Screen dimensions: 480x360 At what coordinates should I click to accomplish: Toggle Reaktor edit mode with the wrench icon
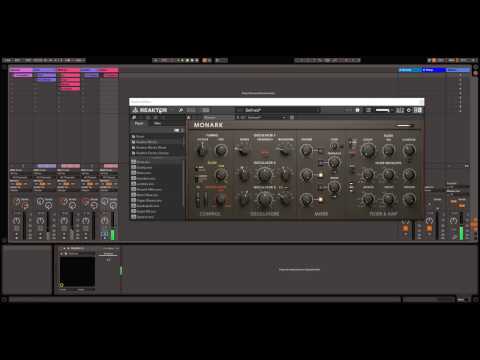(x=181, y=110)
